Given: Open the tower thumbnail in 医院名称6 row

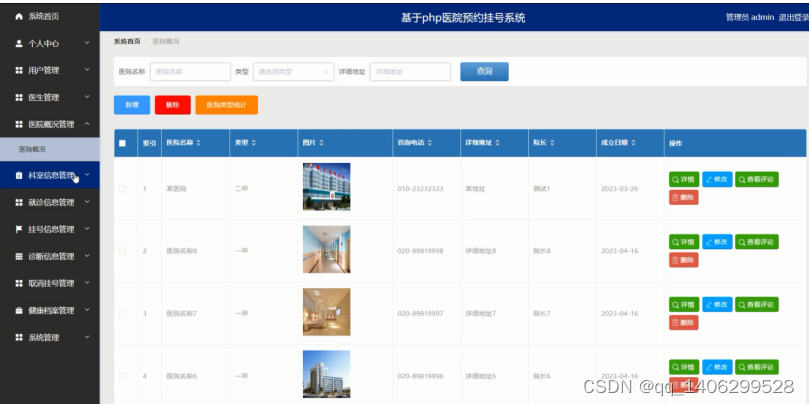Looking at the screenshot, I should (x=327, y=374).
